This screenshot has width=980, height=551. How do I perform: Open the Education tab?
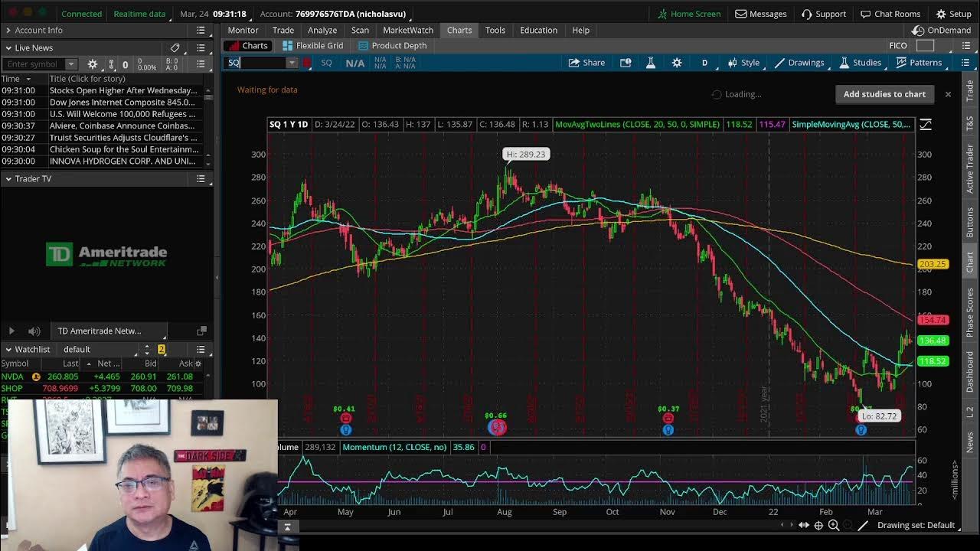point(538,30)
